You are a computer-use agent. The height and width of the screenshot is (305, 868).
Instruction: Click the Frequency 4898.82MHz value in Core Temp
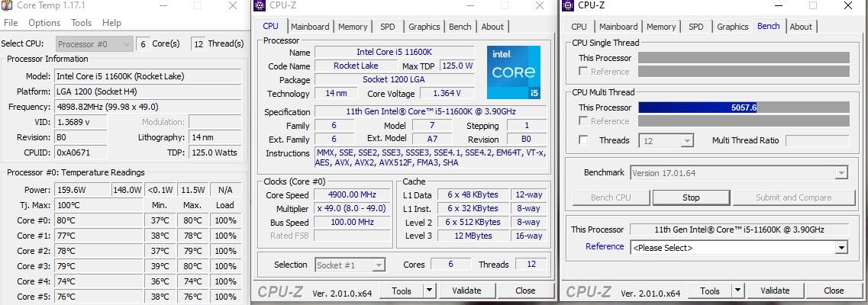pyautogui.click(x=148, y=107)
